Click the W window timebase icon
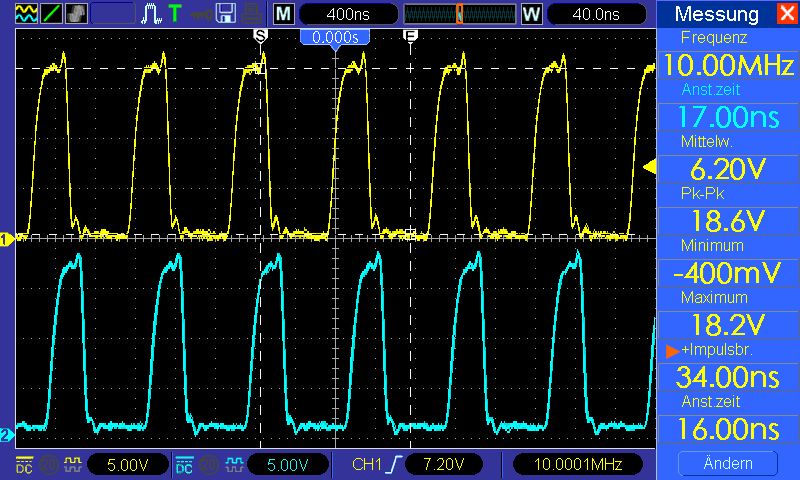 [x=531, y=14]
